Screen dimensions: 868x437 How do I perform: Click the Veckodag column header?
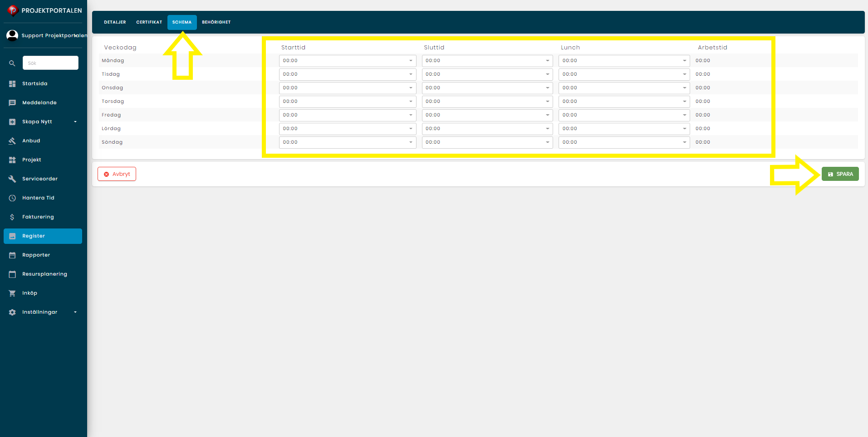pyautogui.click(x=120, y=48)
